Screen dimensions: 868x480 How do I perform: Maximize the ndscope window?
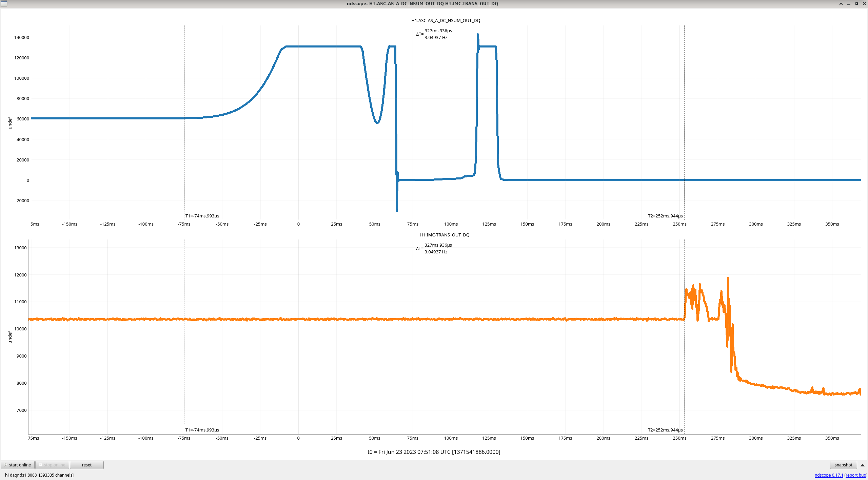click(856, 4)
